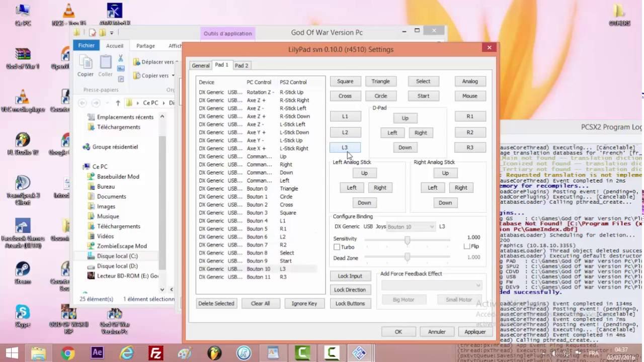This screenshot has height=362, width=644.
Task: Open the Ce PC desktop icon
Action: tap(23, 15)
